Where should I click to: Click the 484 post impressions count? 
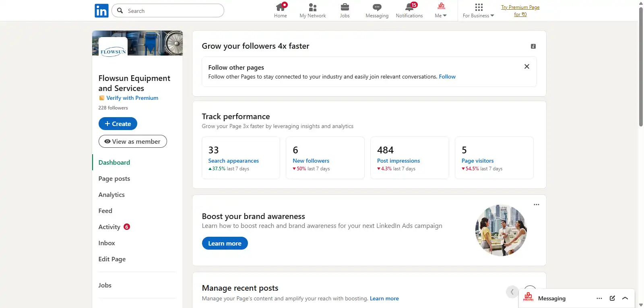pyautogui.click(x=385, y=150)
